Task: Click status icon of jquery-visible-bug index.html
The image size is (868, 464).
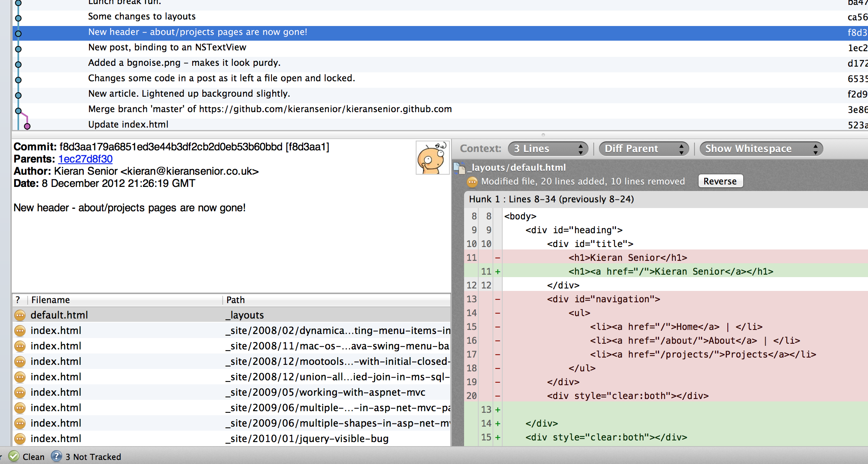Action: [x=20, y=439]
